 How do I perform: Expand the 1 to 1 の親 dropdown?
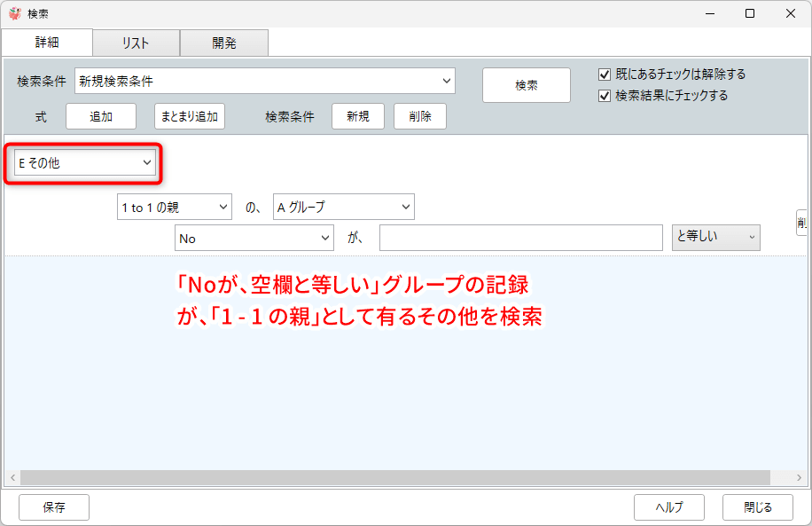click(175, 208)
